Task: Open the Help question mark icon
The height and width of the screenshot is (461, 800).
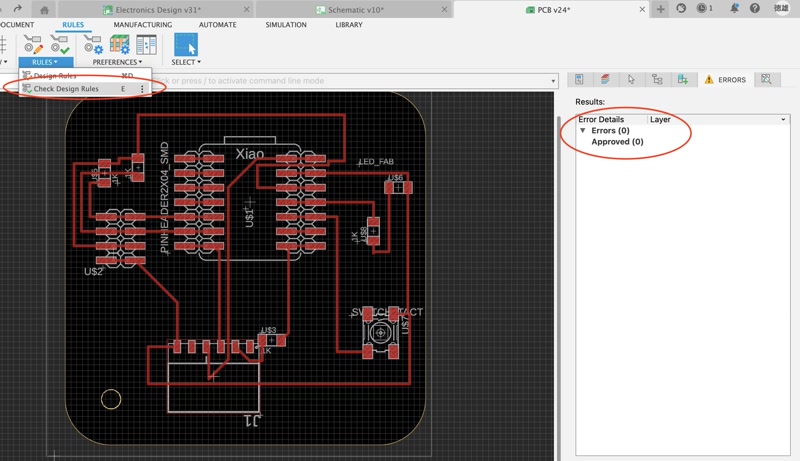Action: [755, 8]
